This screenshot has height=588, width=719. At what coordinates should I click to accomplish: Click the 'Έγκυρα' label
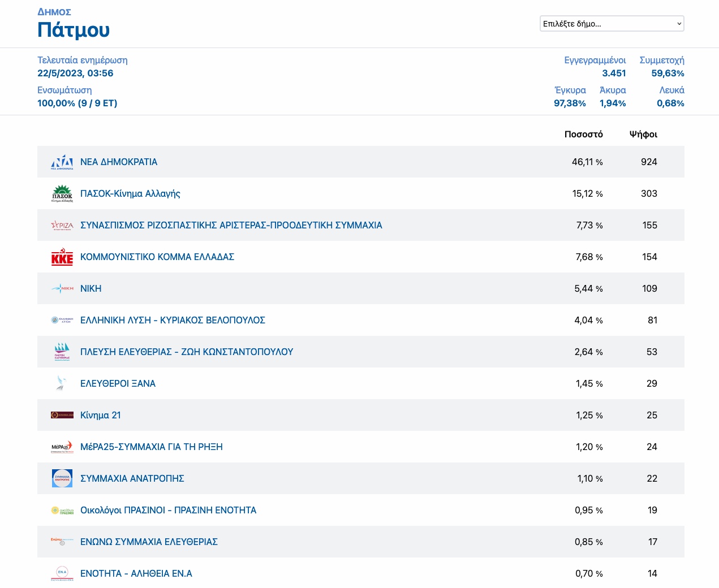pyautogui.click(x=570, y=90)
